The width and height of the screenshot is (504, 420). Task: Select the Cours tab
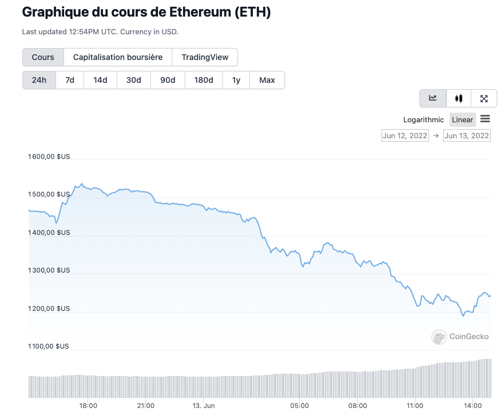coord(43,57)
